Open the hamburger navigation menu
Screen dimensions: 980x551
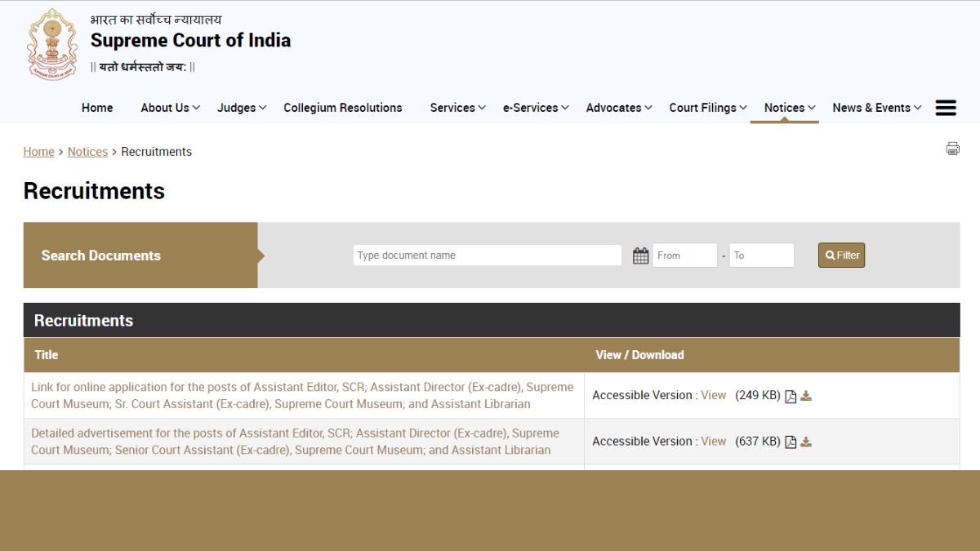pos(945,107)
